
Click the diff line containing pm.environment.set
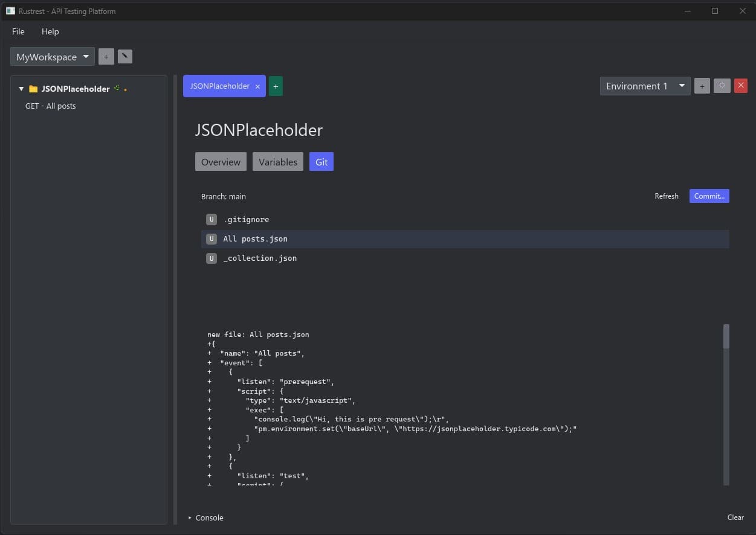(392, 429)
